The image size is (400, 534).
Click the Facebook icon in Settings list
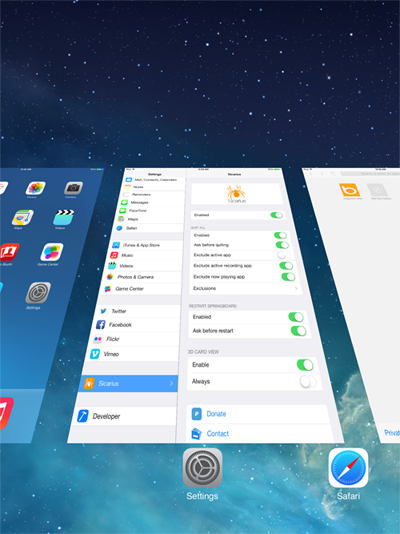click(x=100, y=325)
